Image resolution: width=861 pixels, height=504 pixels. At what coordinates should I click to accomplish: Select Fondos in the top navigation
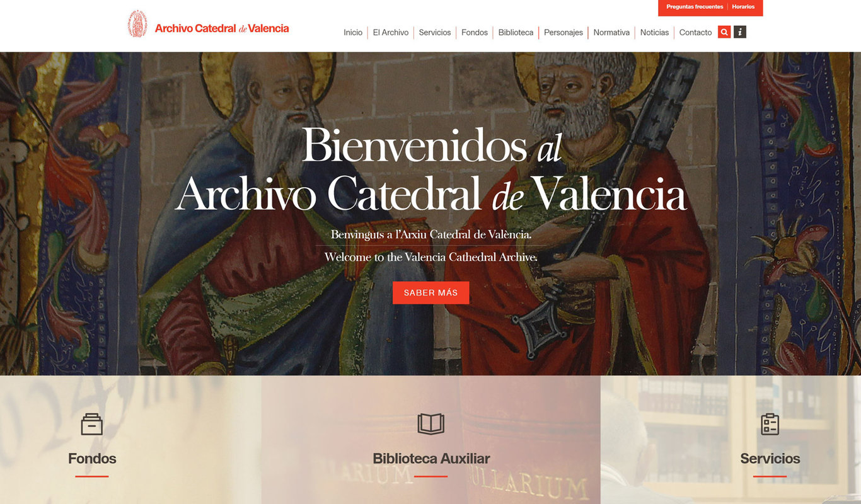(x=475, y=32)
